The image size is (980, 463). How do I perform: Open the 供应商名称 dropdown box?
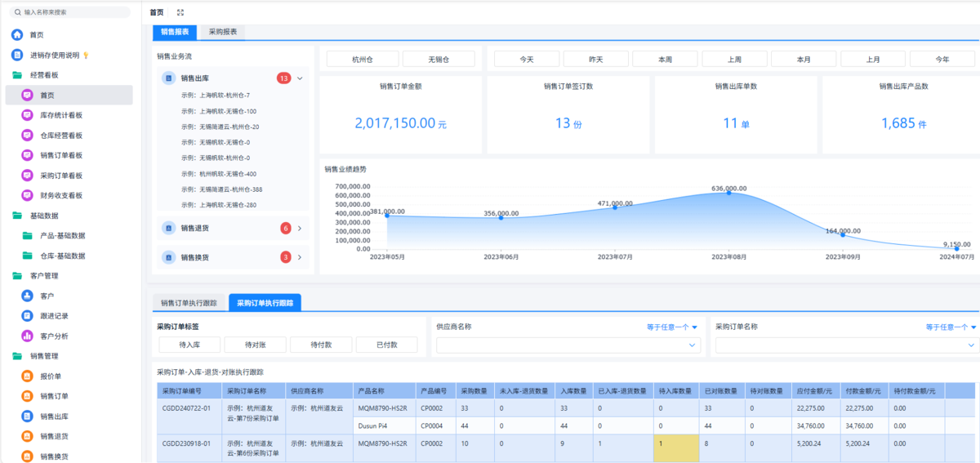[x=568, y=345]
